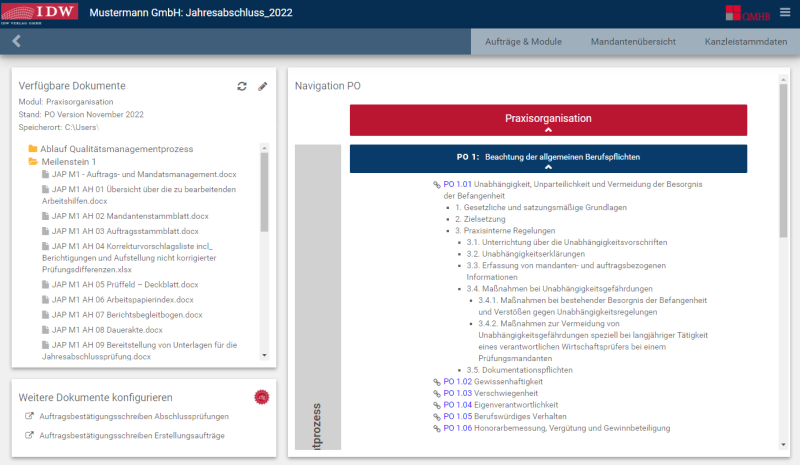Select 2. Zielsetzung bullet

[480, 219]
